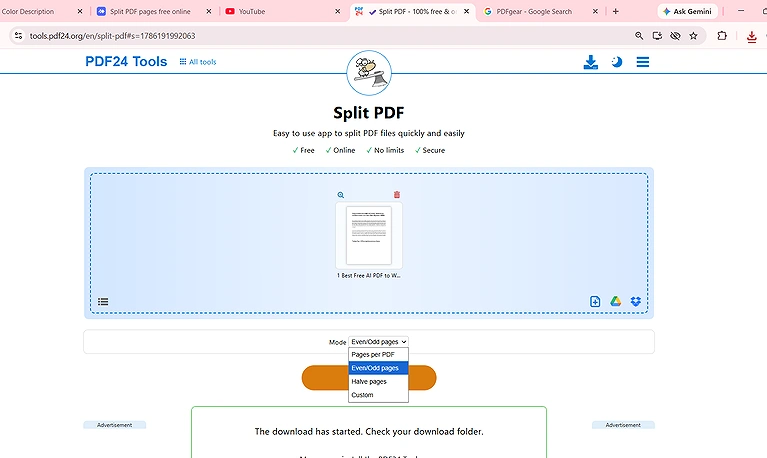Zoom the file preview with the magnifier
Screen dimensions: 767x458
point(341,195)
